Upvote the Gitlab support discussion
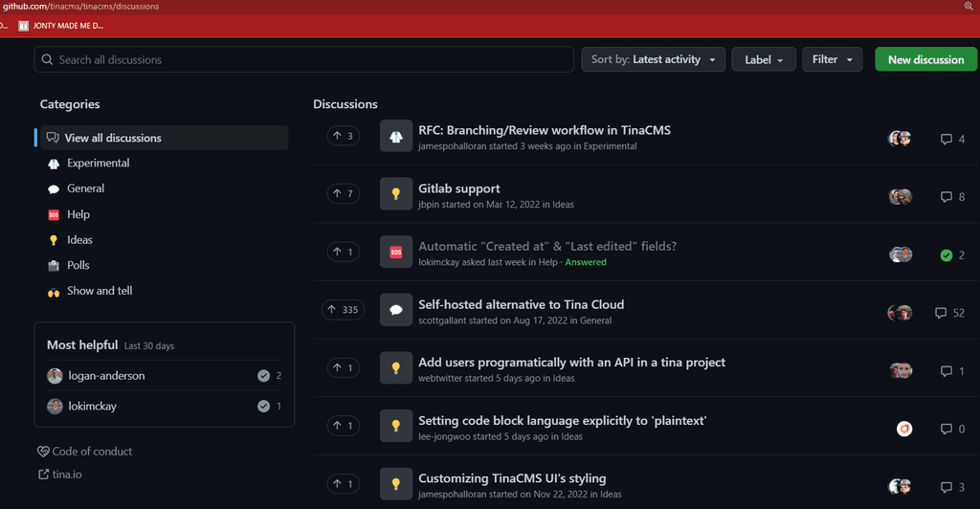The height and width of the screenshot is (509, 980). pyautogui.click(x=343, y=194)
